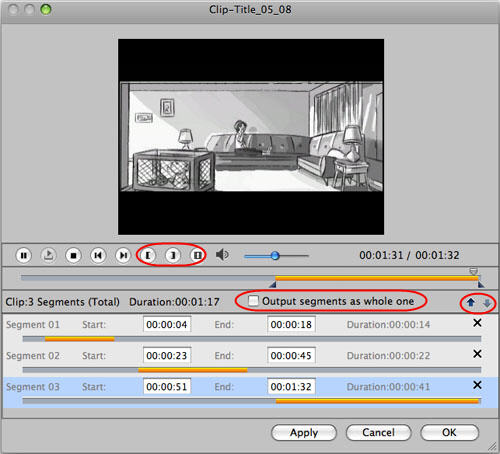The image size is (500, 454).
Task: Click the green zoom window button
Action: tap(46, 9)
